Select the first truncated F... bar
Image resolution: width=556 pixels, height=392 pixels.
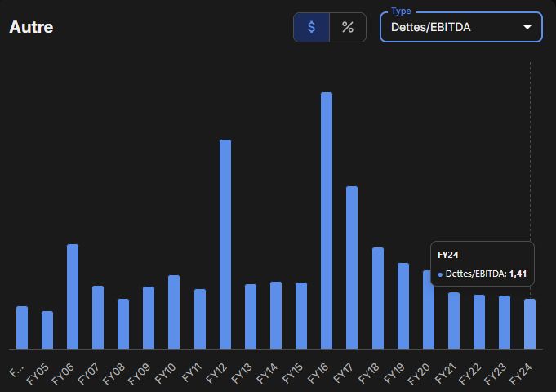pos(22,327)
